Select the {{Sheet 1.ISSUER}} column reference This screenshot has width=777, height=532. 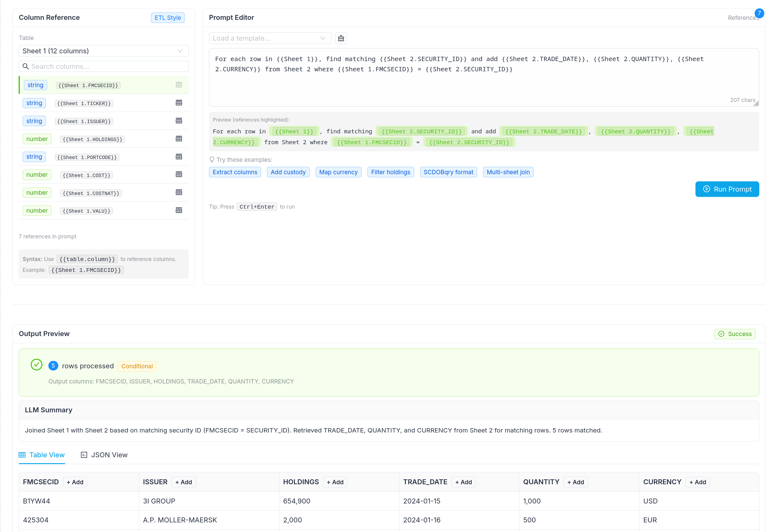click(x=84, y=122)
